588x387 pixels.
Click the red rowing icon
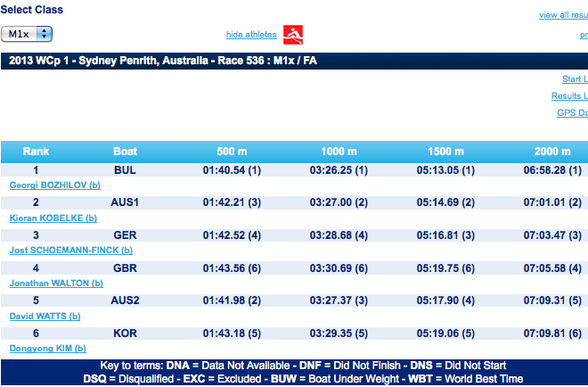[x=294, y=35]
